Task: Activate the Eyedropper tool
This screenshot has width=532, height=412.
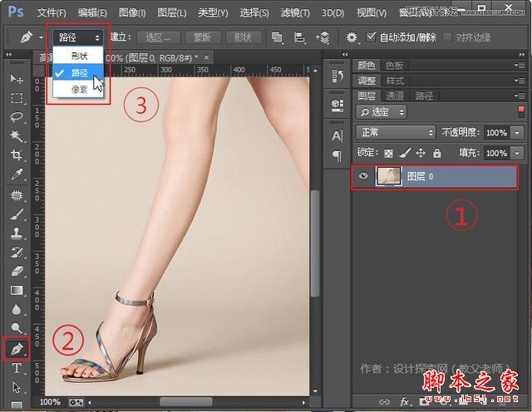Action: pos(16,174)
